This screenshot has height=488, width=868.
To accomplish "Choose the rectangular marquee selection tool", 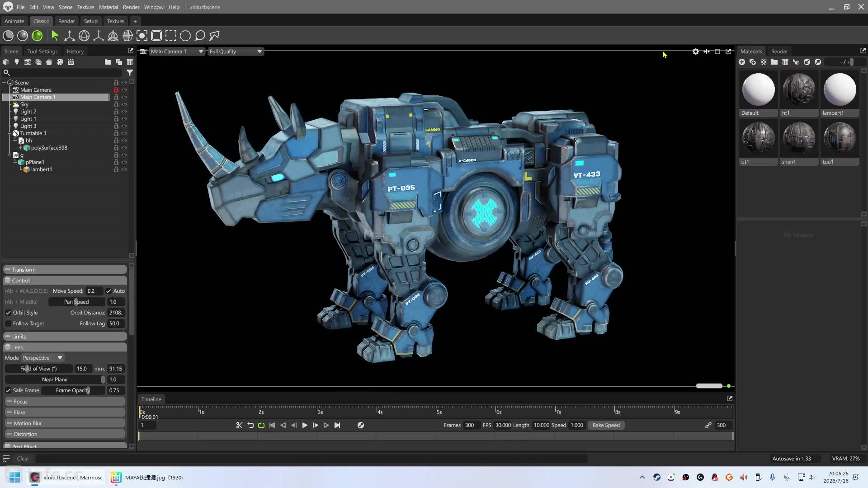I will (x=171, y=36).
